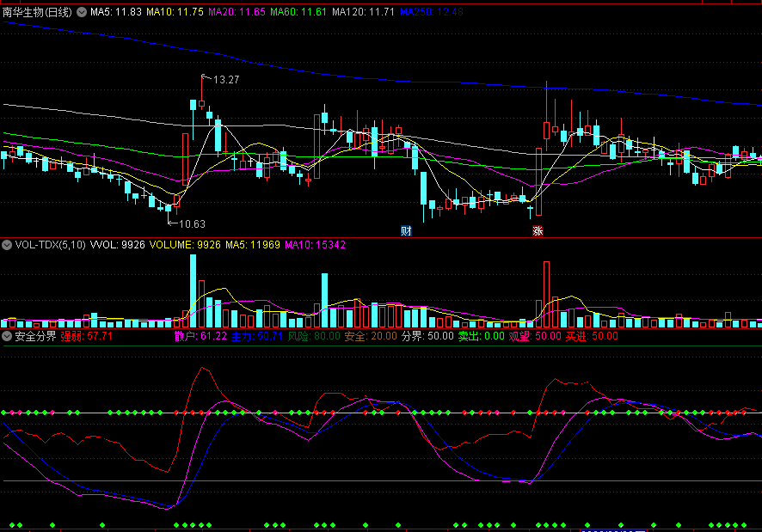Open the main chart indicator dropdown beside 南华生物(日线)
The width and height of the screenshot is (762, 532).
point(82,12)
